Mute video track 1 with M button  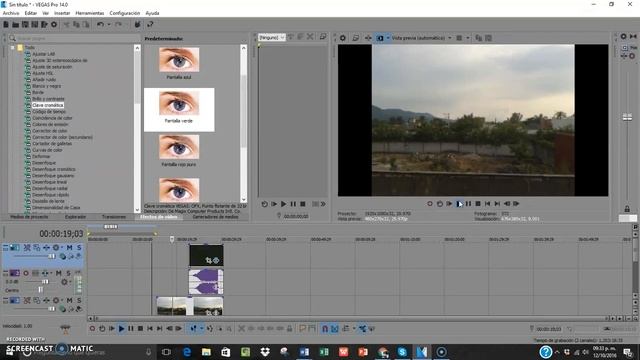[x=69, y=248]
